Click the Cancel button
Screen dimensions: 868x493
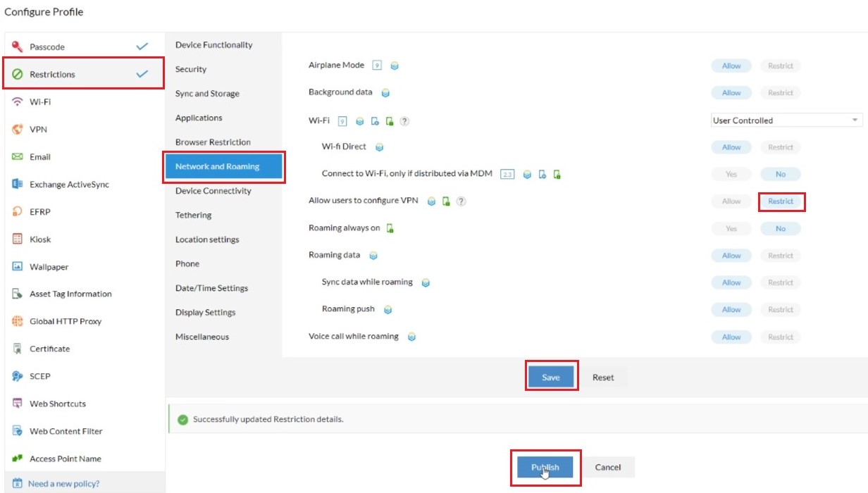608,467
